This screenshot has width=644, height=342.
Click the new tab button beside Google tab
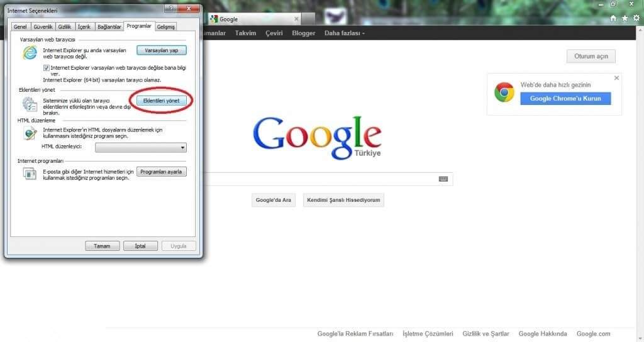tap(308, 18)
